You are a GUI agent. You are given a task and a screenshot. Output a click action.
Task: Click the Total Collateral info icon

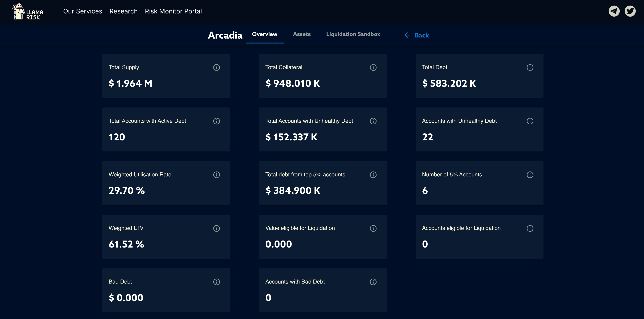373,67
